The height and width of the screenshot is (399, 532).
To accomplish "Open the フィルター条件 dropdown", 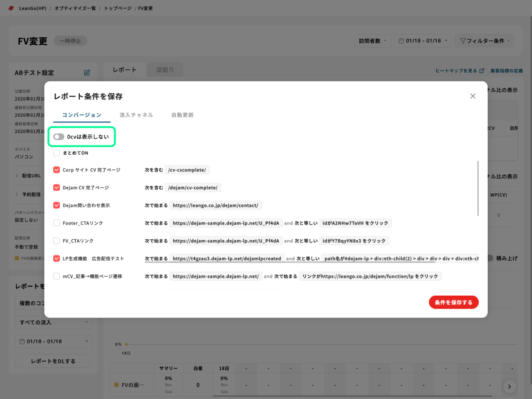I will (x=485, y=41).
